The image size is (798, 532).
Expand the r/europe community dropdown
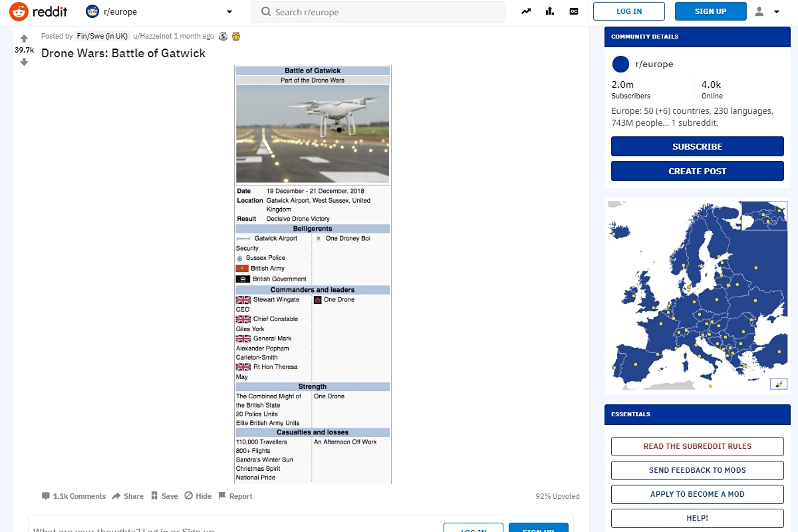click(229, 11)
